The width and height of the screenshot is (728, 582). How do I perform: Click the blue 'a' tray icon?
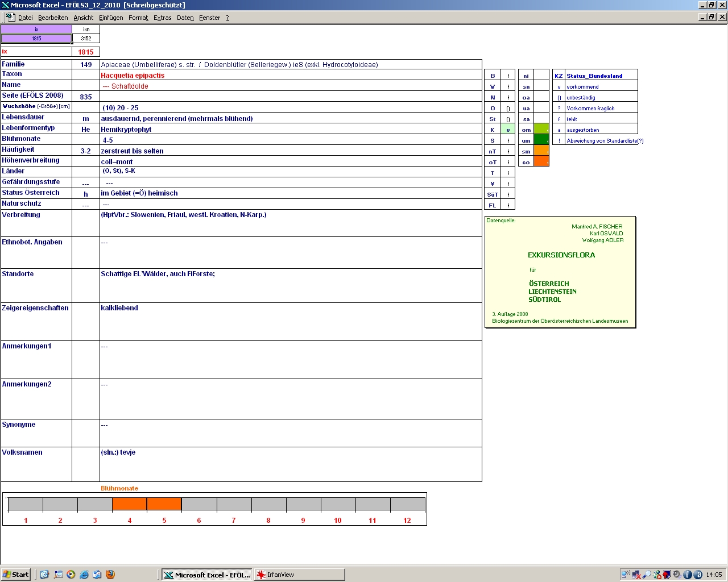(x=698, y=575)
